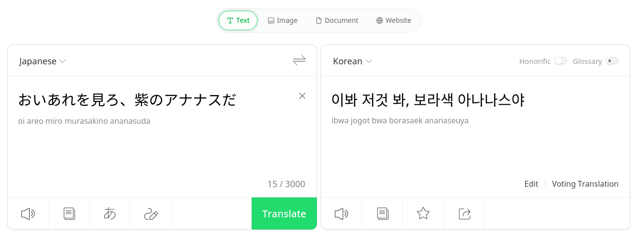Click the green Translate button

pyautogui.click(x=284, y=213)
